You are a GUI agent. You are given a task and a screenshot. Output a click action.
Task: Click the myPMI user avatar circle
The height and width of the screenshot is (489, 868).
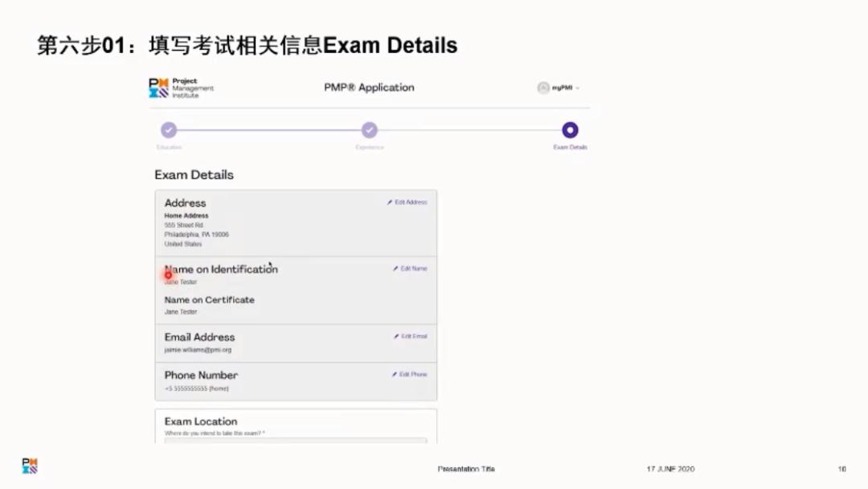click(543, 88)
